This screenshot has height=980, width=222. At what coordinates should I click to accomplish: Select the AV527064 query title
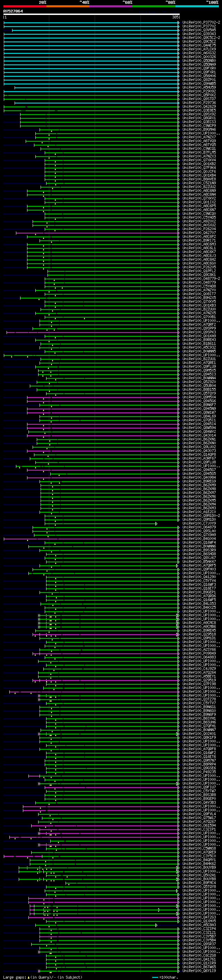tap(13, 11)
